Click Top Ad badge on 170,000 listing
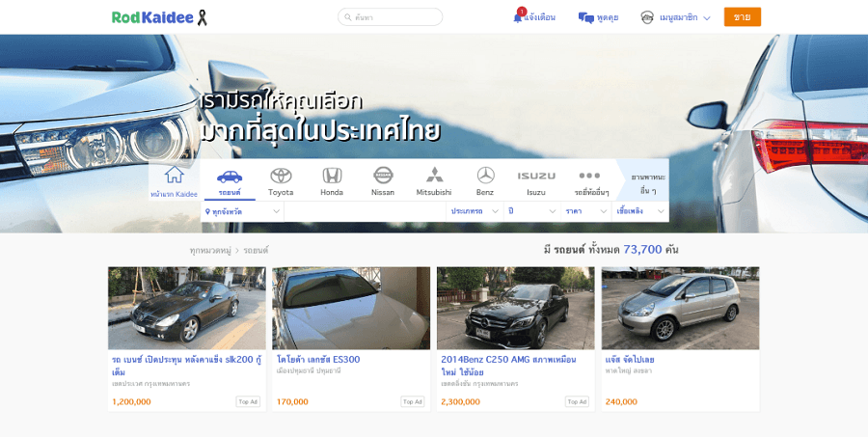868x437 pixels. [x=413, y=401]
